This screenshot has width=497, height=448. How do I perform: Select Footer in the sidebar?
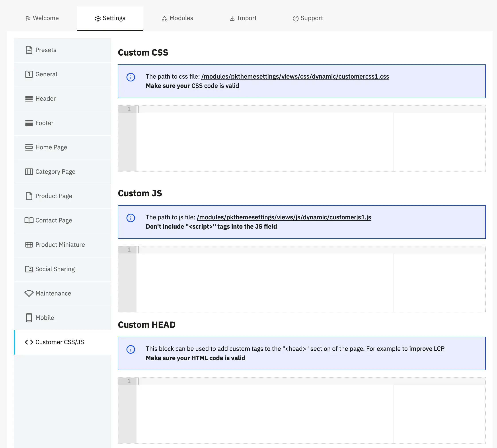(x=62, y=123)
